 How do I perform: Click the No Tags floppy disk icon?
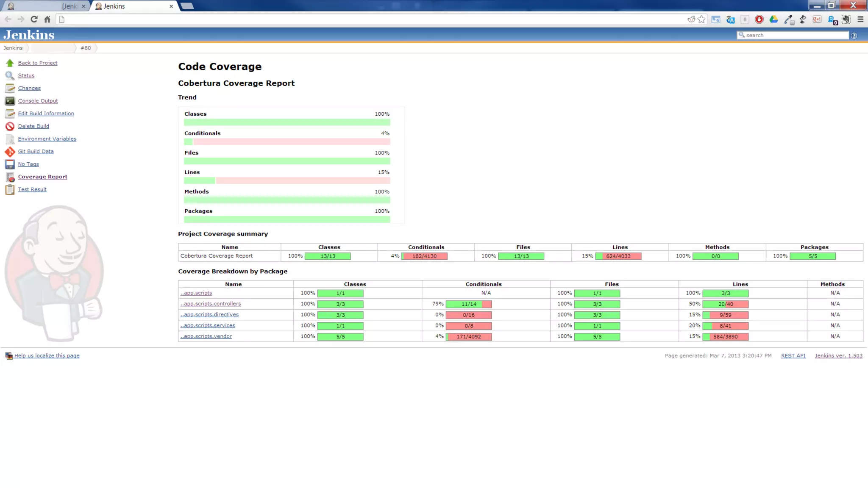pyautogui.click(x=10, y=164)
